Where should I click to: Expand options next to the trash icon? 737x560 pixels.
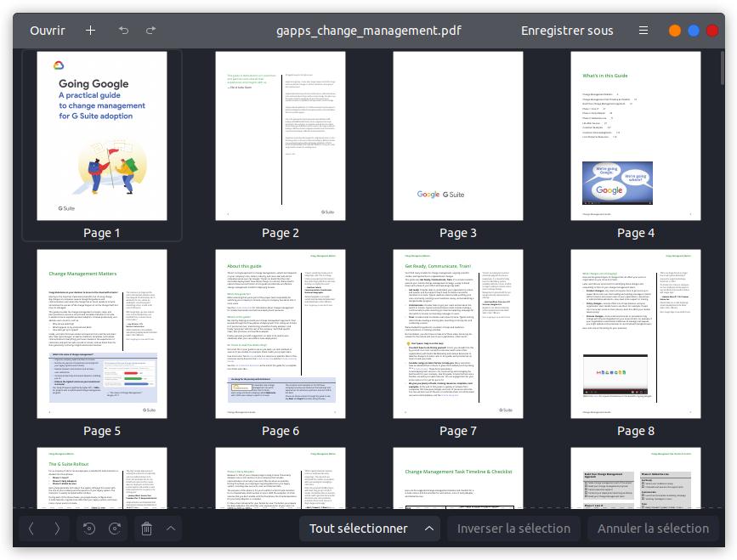tap(171, 529)
